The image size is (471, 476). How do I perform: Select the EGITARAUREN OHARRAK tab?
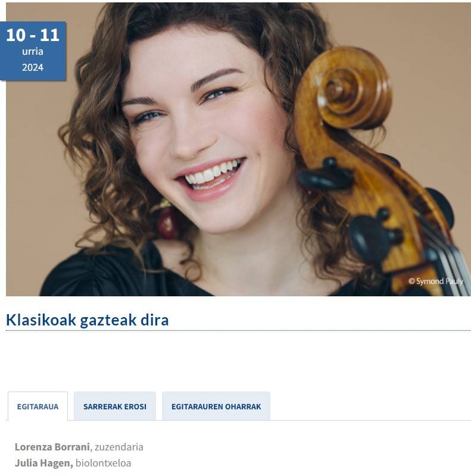point(216,406)
